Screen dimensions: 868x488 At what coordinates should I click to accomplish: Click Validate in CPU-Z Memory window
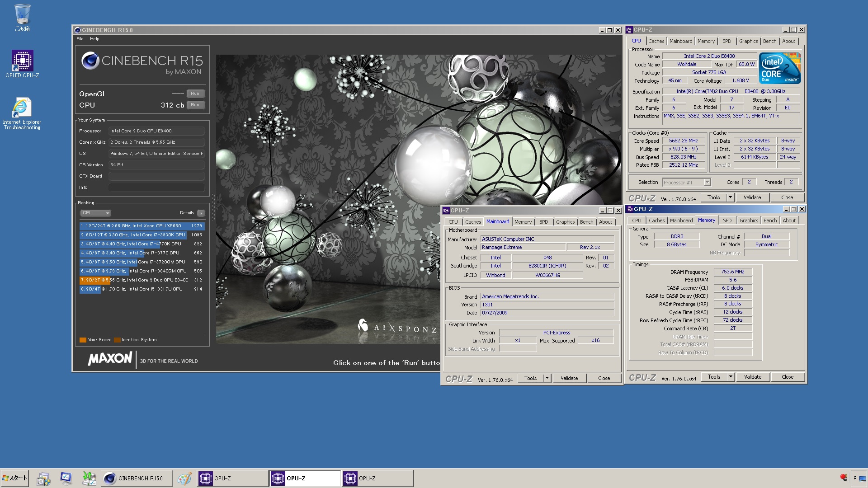[753, 377]
